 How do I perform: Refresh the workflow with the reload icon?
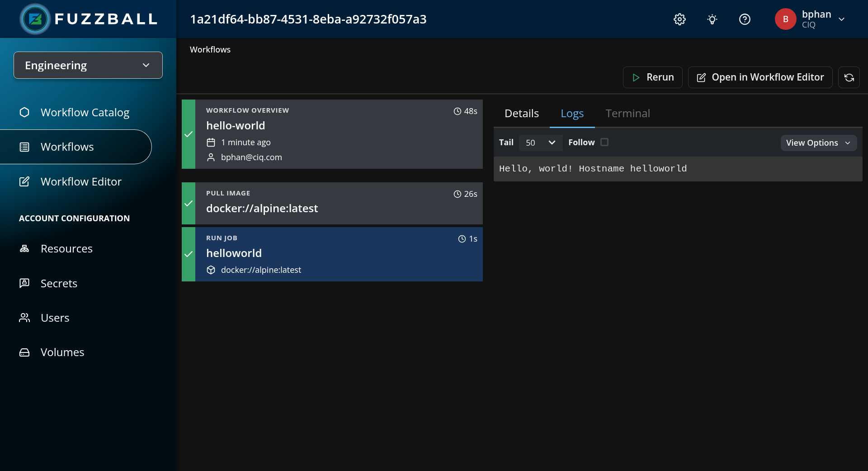tap(849, 77)
